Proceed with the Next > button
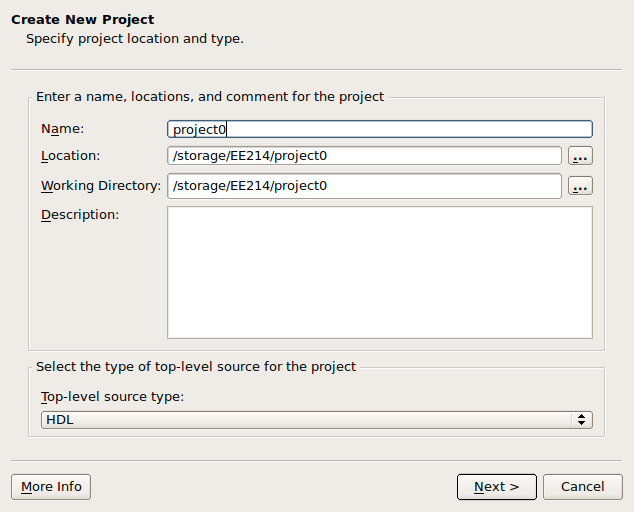Viewport: 634px width, 512px height. 497,487
